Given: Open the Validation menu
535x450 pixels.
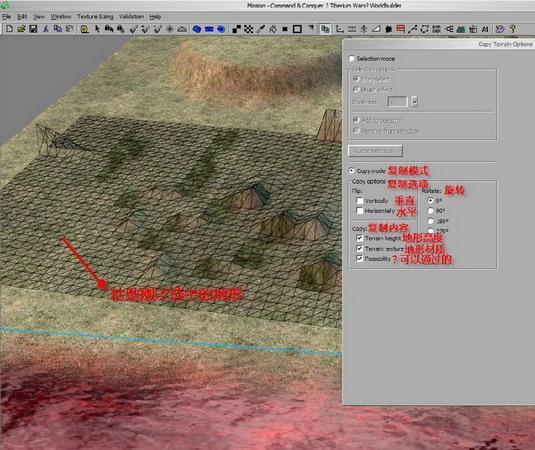Looking at the screenshot, I should (131, 16).
